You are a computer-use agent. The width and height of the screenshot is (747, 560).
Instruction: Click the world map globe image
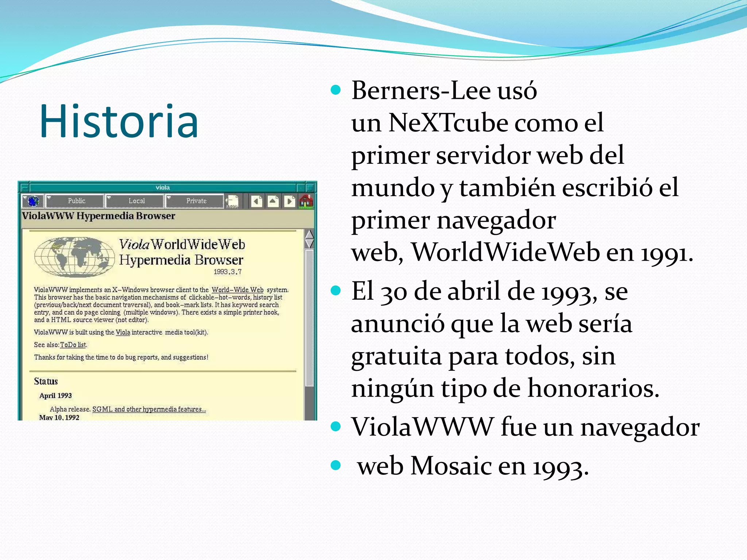pyautogui.click(x=74, y=257)
